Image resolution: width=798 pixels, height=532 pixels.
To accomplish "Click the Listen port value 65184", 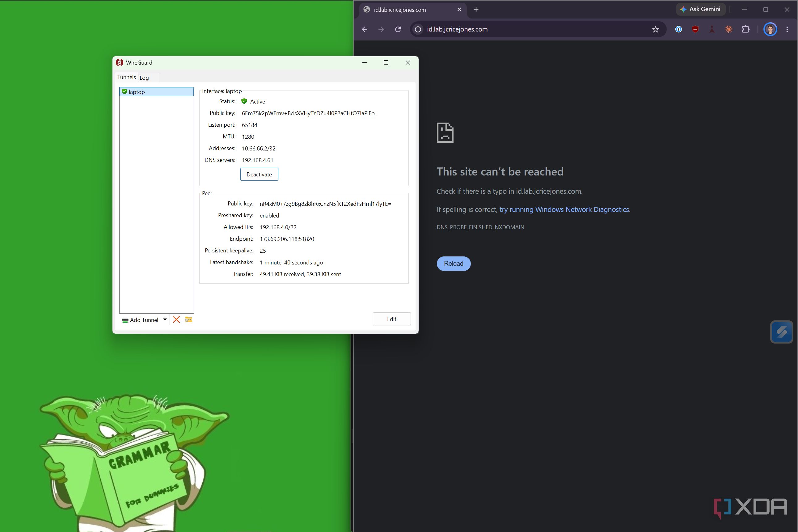I will pos(249,125).
